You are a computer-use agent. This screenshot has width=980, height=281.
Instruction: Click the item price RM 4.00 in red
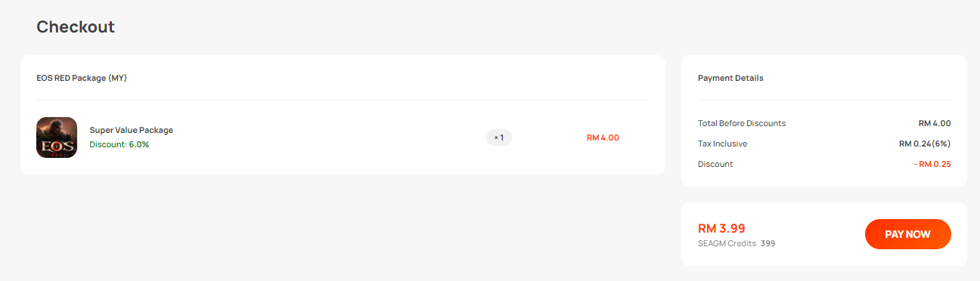[603, 137]
